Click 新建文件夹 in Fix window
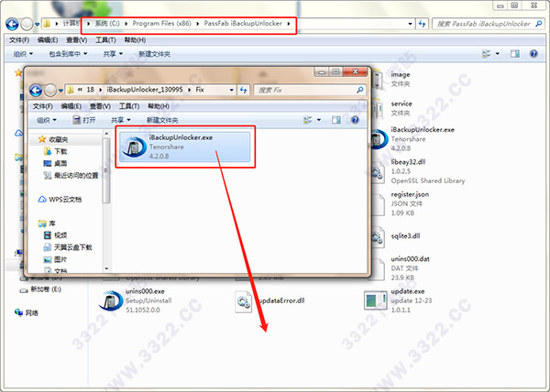The height and width of the screenshot is (392, 550). coord(162,120)
